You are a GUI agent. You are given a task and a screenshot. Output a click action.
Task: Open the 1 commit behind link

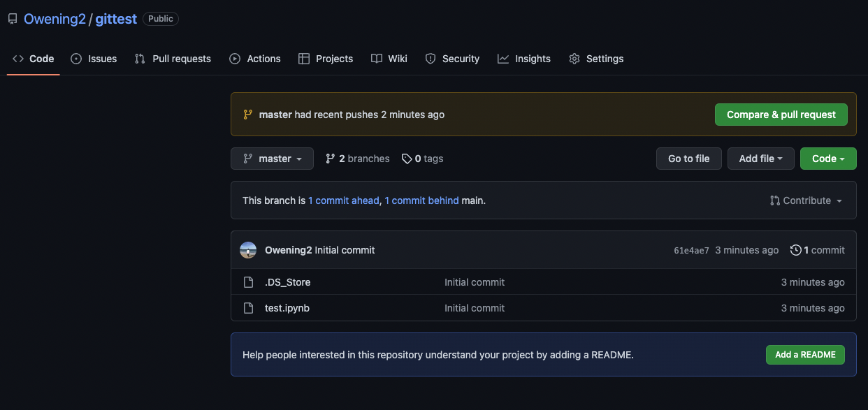(422, 200)
